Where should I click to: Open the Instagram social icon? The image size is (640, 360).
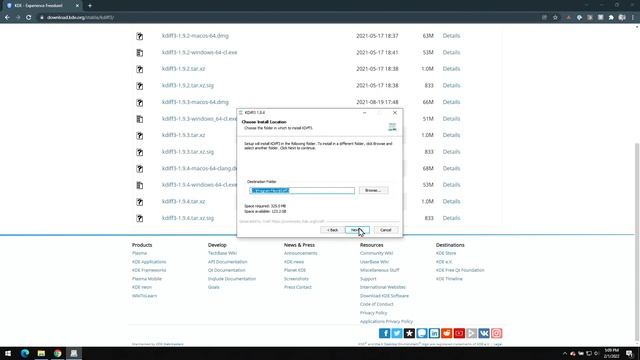click(496, 333)
